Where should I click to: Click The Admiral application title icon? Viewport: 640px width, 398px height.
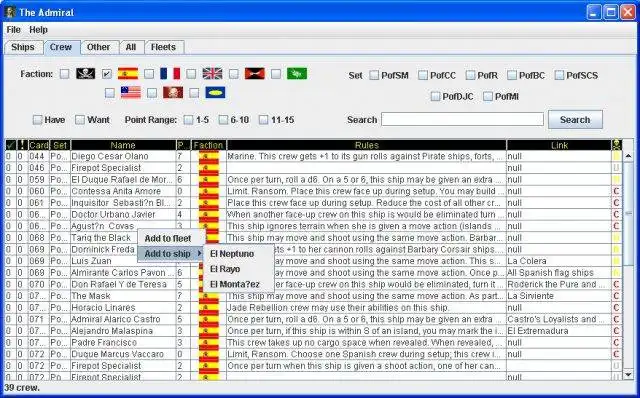tap(10, 12)
